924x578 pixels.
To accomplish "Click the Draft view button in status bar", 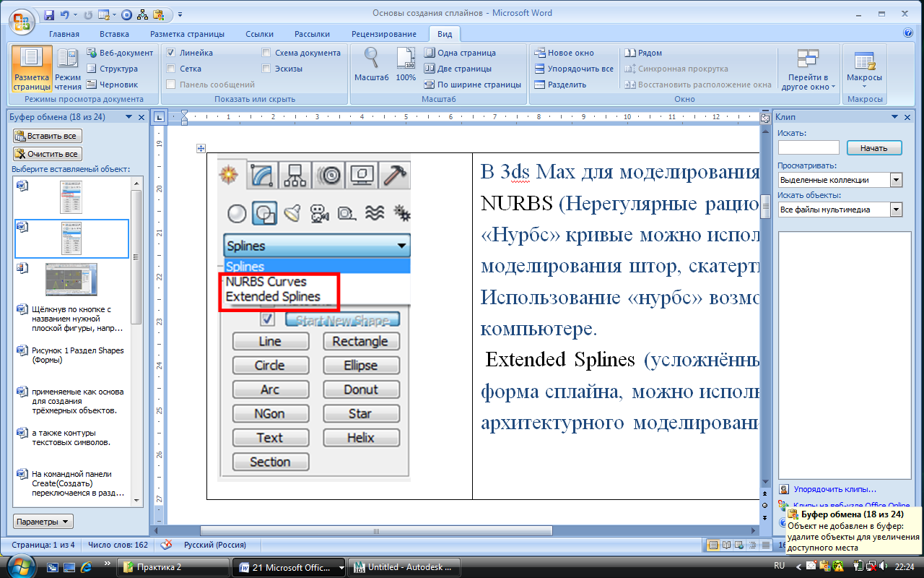I will point(764,545).
